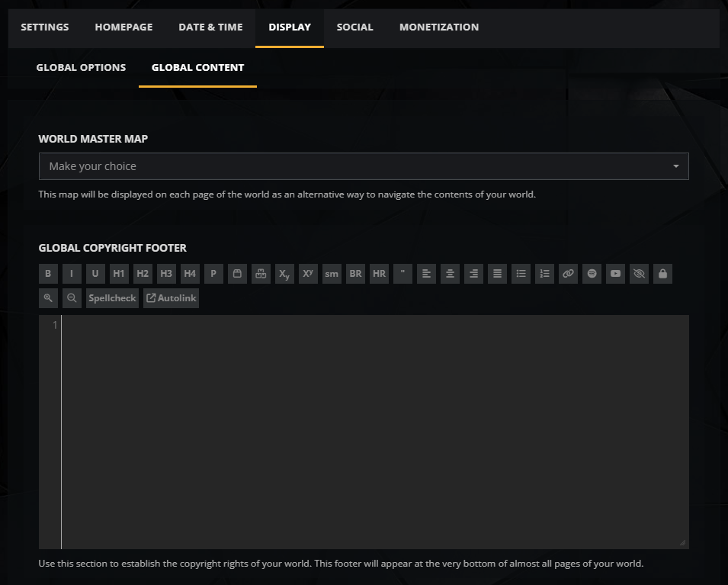The height and width of the screenshot is (585, 728).
Task: Insert a paragraph tag with P button
Action: coord(213,274)
